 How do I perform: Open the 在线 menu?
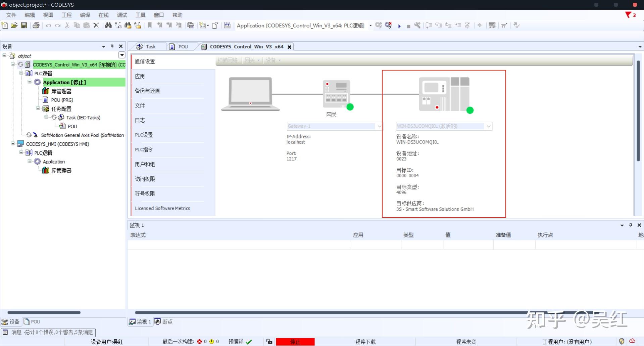104,15
